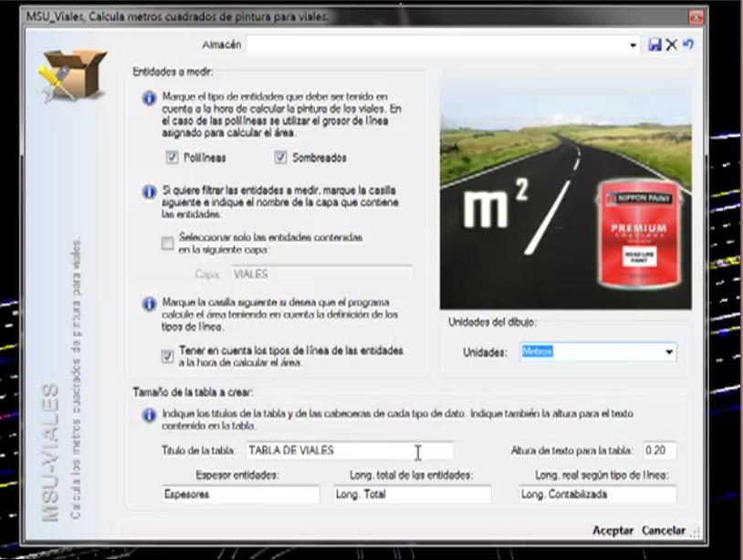Click 'Altura de texto para la tabla:' label
743x560 pixels.
pyautogui.click(x=571, y=451)
